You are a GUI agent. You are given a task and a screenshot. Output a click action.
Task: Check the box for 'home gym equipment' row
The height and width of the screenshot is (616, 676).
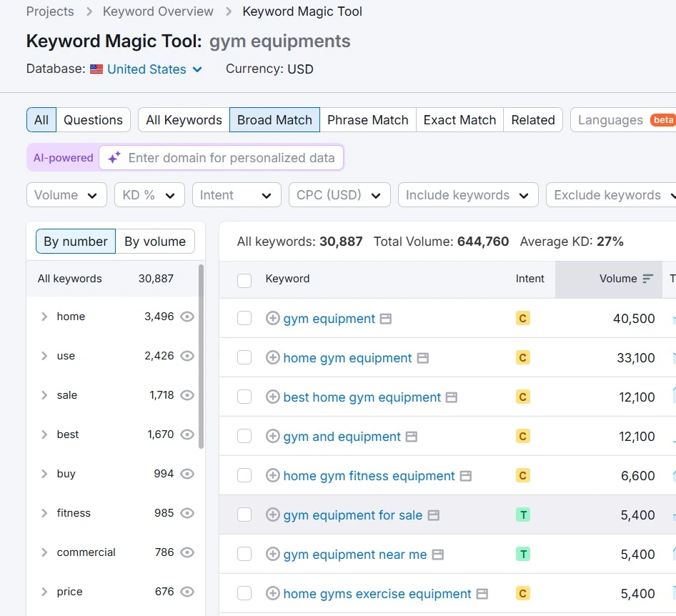[244, 357]
